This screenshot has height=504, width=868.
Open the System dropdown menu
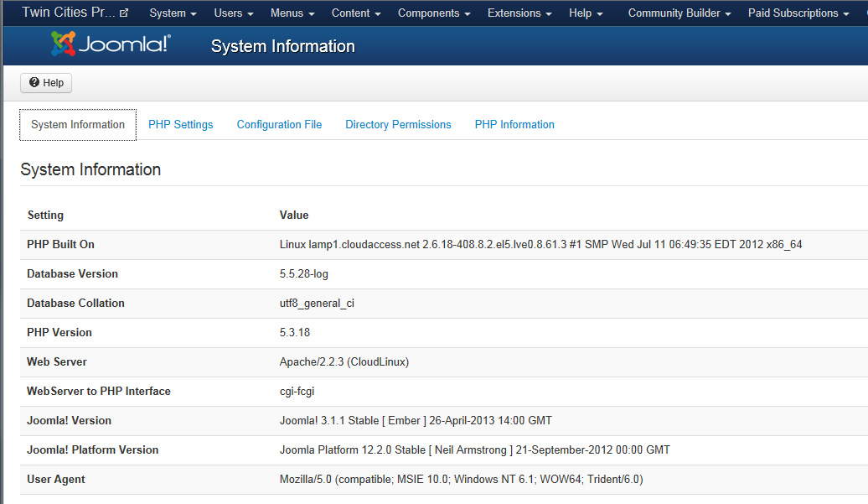pyautogui.click(x=173, y=13)
